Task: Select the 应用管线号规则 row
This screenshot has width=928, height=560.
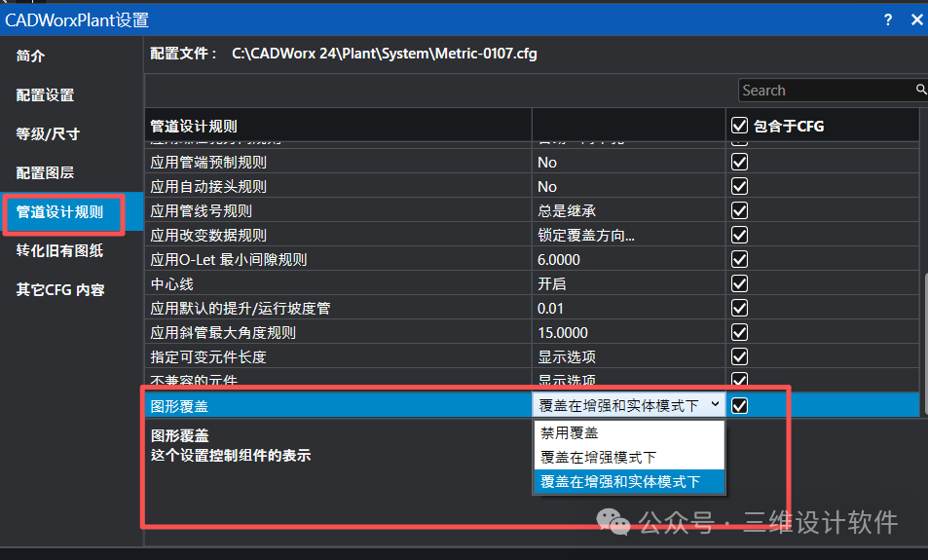Action: click(x=339, y=210)
